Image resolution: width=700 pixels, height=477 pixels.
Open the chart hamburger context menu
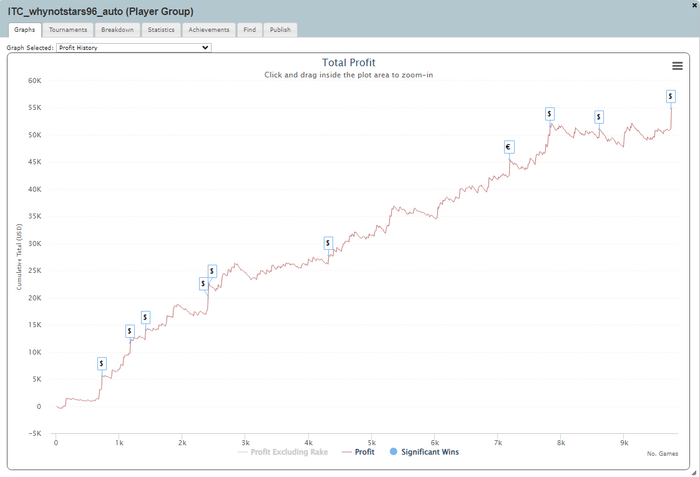(677, 66)
